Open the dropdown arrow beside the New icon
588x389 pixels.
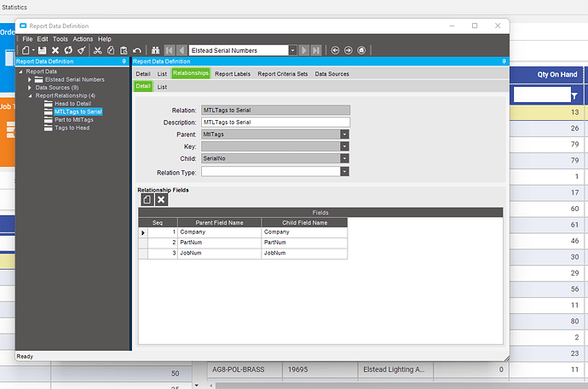(x=33, y=50)
